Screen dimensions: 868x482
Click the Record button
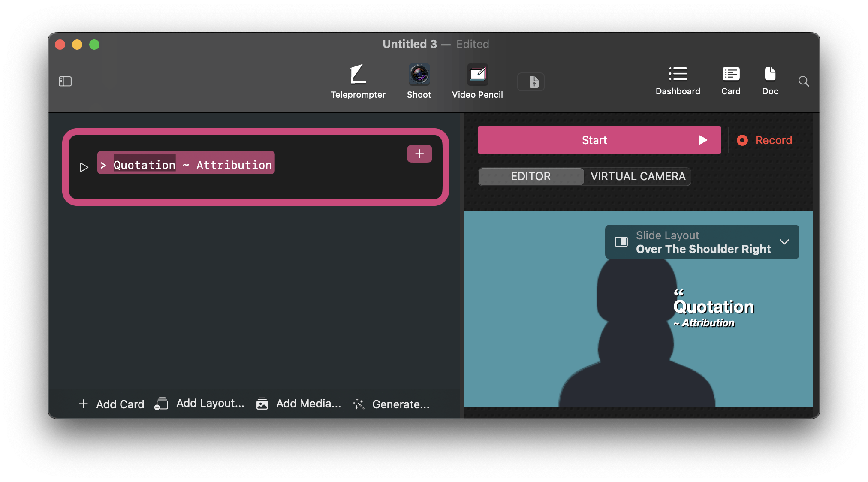click(x=764, y=140)
